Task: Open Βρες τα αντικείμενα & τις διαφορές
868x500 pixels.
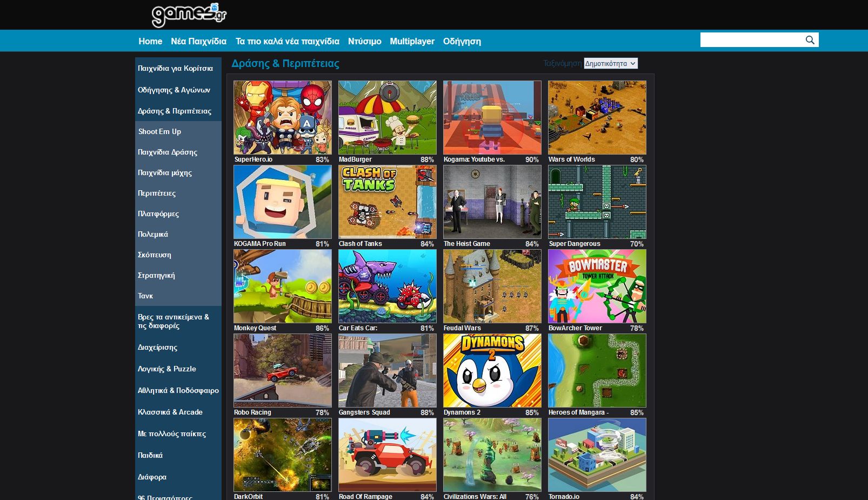Action: (x=178, y=321)
